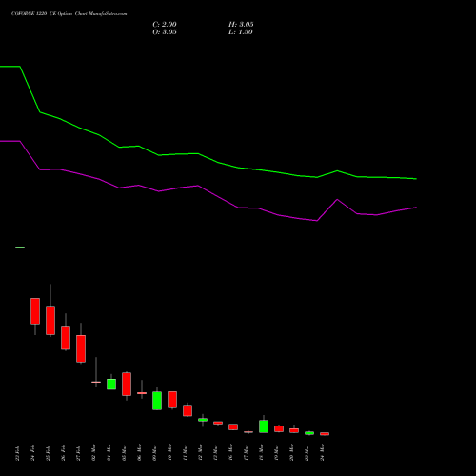This screenshot has height=476, width=476.
Task: Select the 16 Mar red candle
Action: (x=233, y=426)
